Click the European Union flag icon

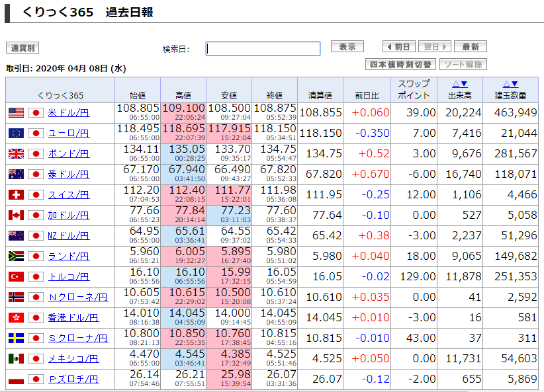coord(16,133)
